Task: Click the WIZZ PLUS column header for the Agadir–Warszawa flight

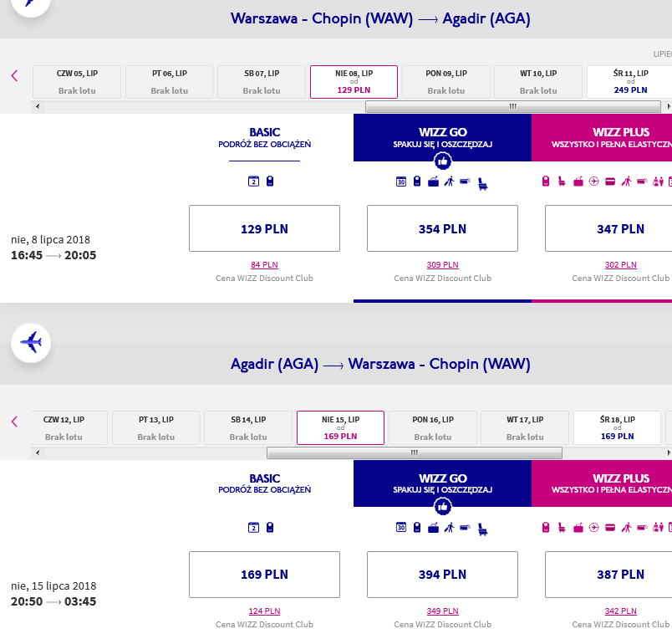Action: [x=602, y=483]
